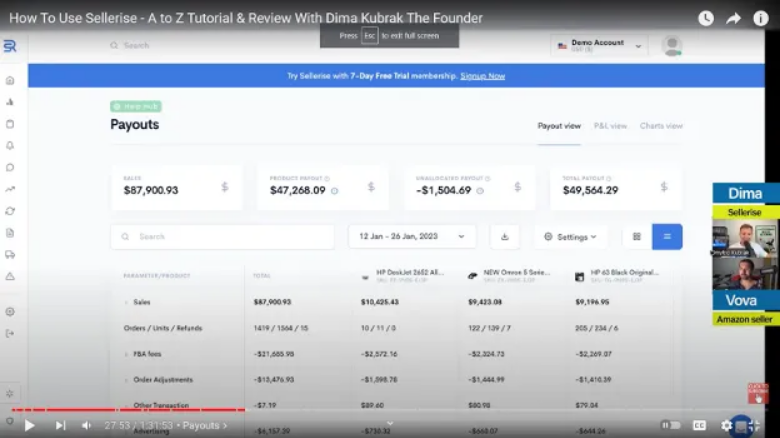Screen dimensions: 780x438
Task: Click info icon next to Product Payout value
Action: (334, 191)
